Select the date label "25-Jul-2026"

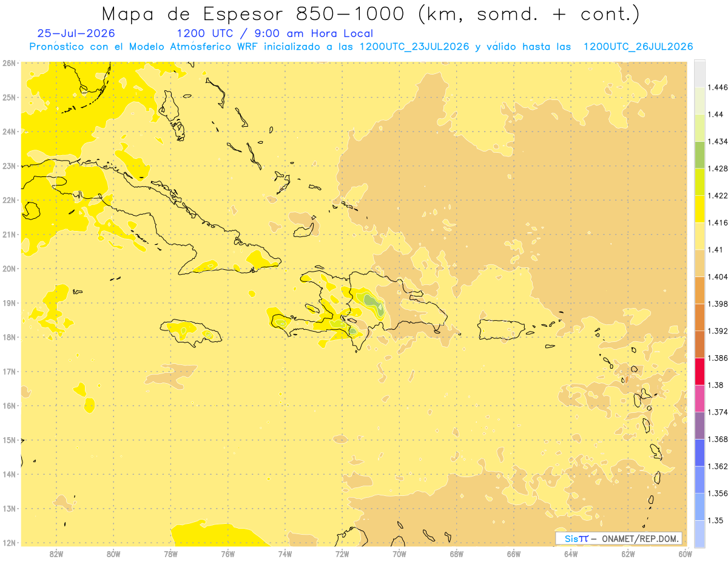click(75, 33)
